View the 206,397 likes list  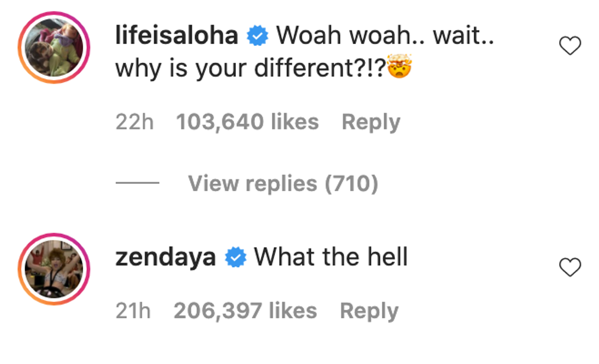(x=245, y=311)
